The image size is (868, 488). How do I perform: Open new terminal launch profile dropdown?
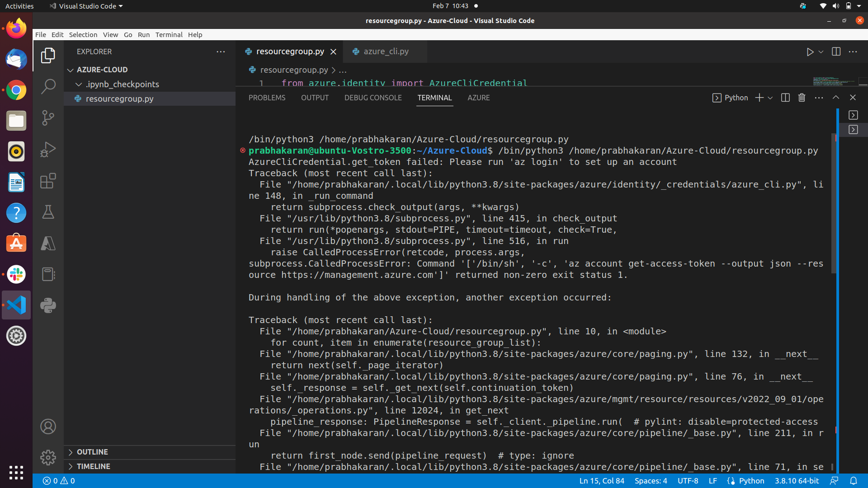click(770, 98)
